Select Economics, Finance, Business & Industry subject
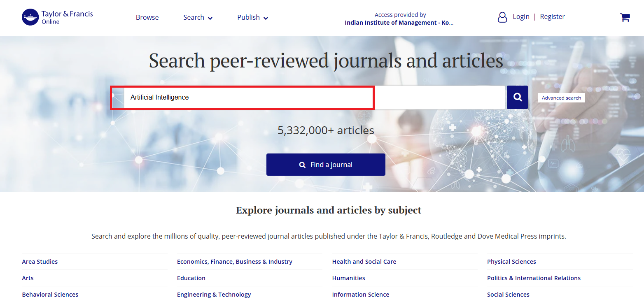Viewport: 644px width, 302px height. (234, 262)
